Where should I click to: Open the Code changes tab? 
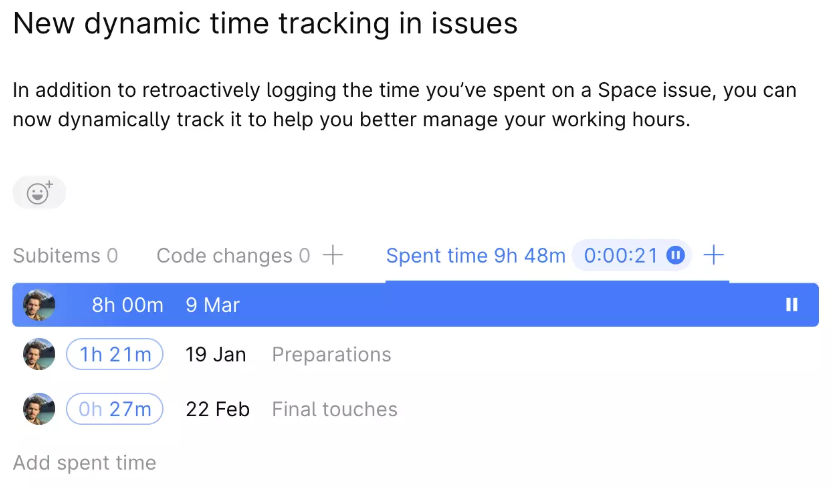coord(233,256)
